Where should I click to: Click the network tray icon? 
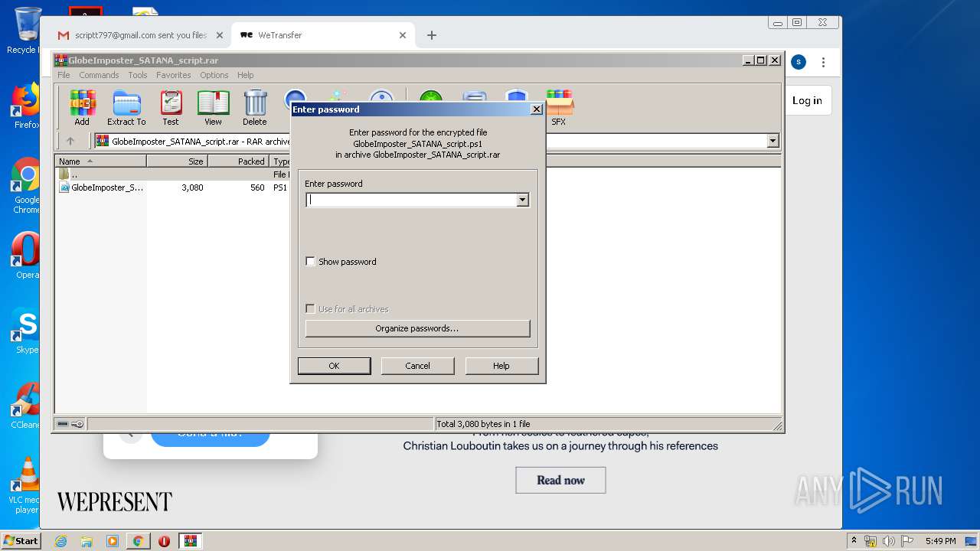(871, 541)
